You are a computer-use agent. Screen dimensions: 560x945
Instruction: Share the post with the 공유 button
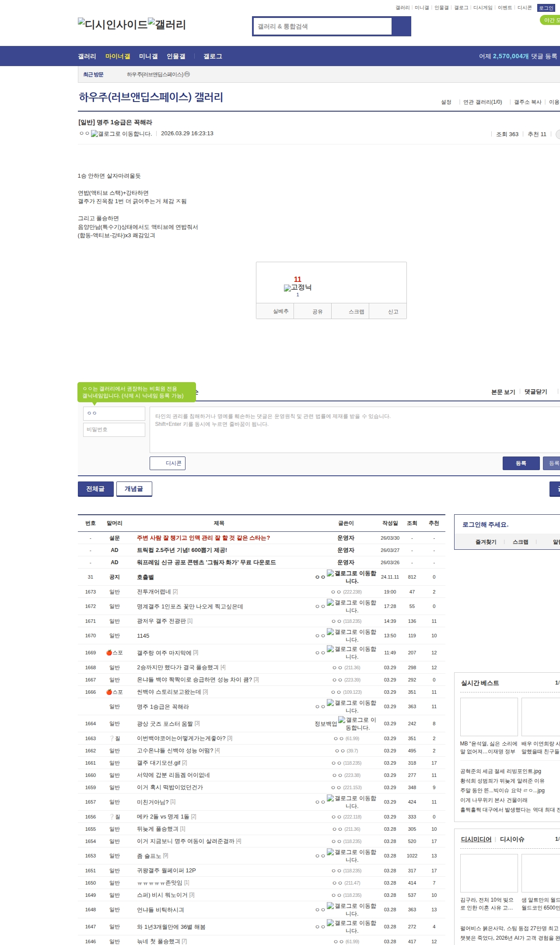(312, 311)
